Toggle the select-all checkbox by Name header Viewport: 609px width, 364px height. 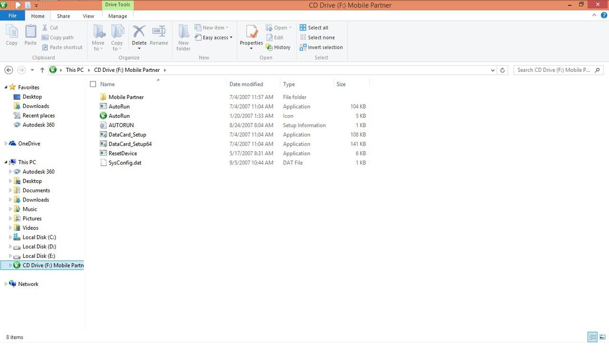pyautogui.click(x=93, y=84)
